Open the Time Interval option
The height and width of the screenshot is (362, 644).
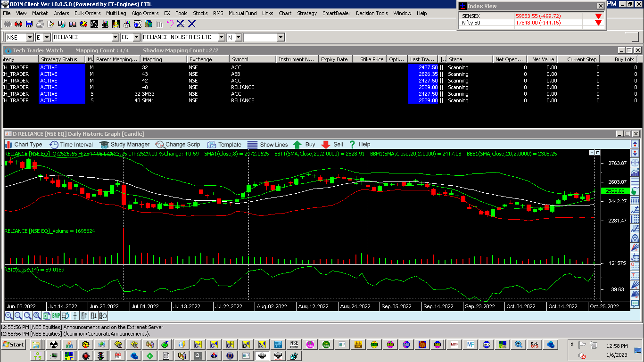[x=71, y=145]
